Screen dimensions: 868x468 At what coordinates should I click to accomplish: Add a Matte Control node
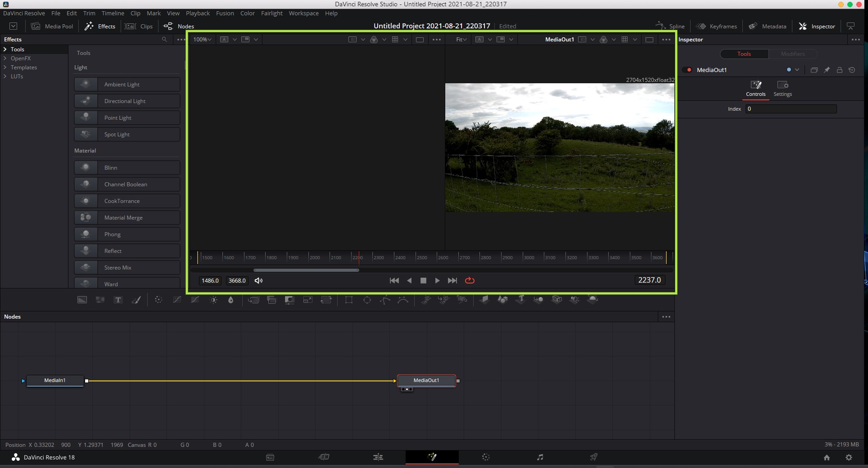(289, 300)
